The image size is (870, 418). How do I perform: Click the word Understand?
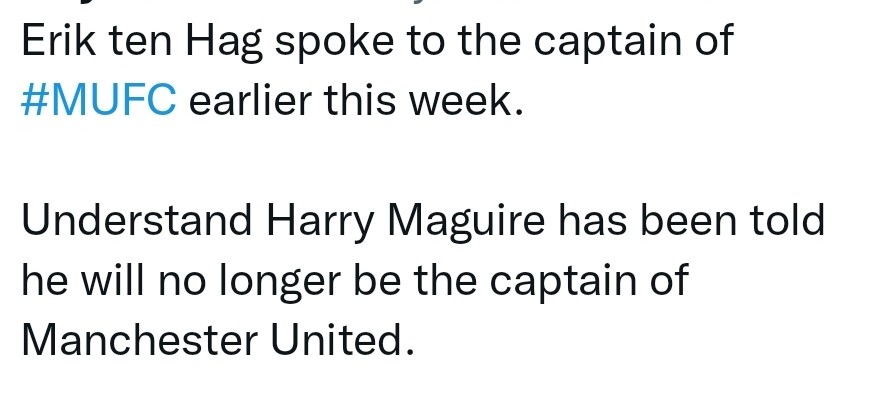[x=136, y=220]
